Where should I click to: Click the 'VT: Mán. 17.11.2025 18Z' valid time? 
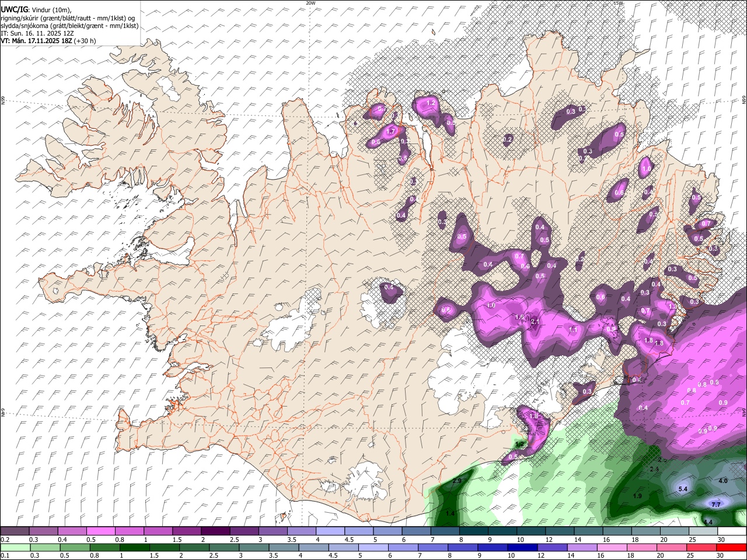(36, 41)
